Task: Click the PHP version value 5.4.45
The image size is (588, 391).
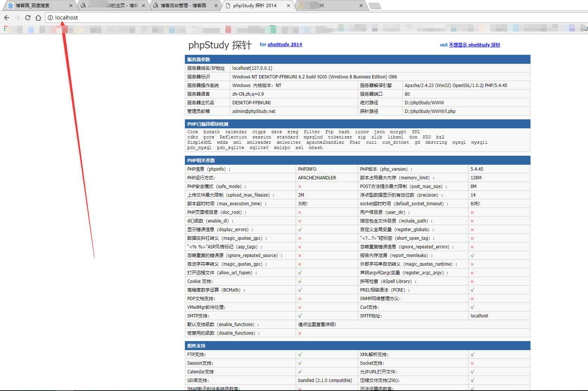Action: pos(477,169)
